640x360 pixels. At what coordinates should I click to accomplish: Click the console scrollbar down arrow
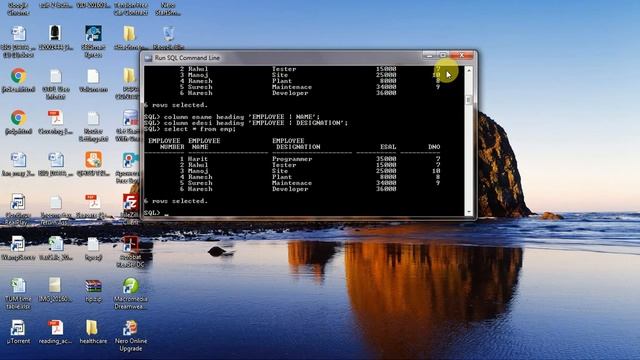[469, 212]
